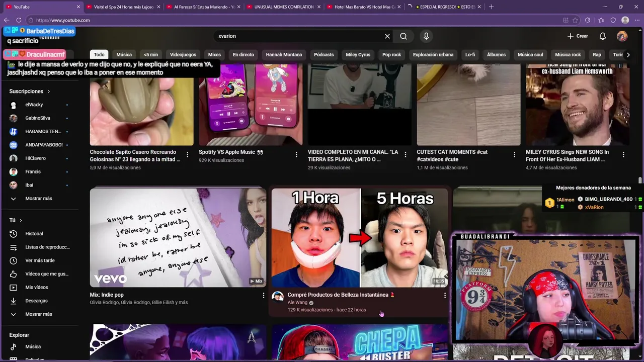The image size is (644, 362).
Task: Select the Hannah Montana chip
Action: pos(284,55)
